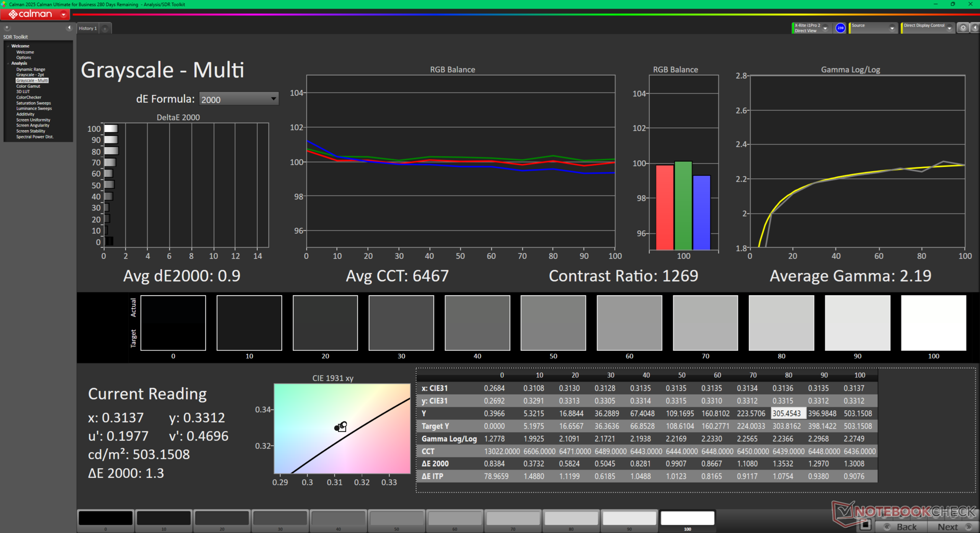980x533 pixels.
Task: Select the 50 percent gray patch square
Action: (x=553, y=323)
